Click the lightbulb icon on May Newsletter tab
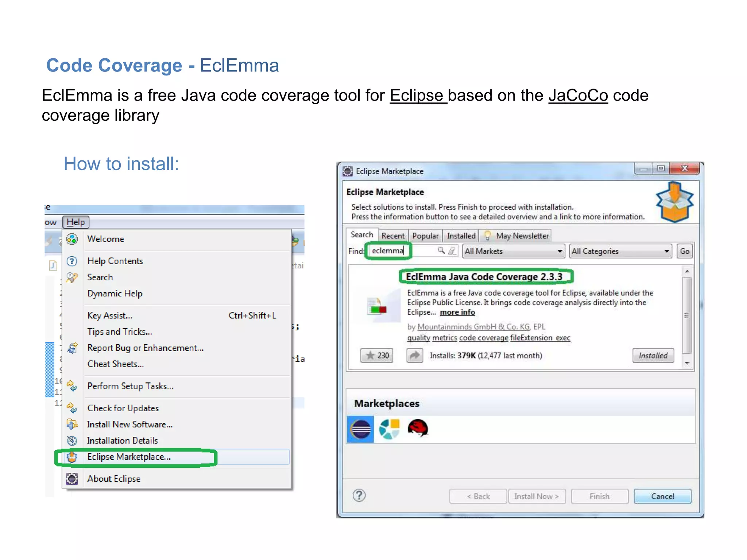Viewport: 747px width, 560px height. click(487, 236)
